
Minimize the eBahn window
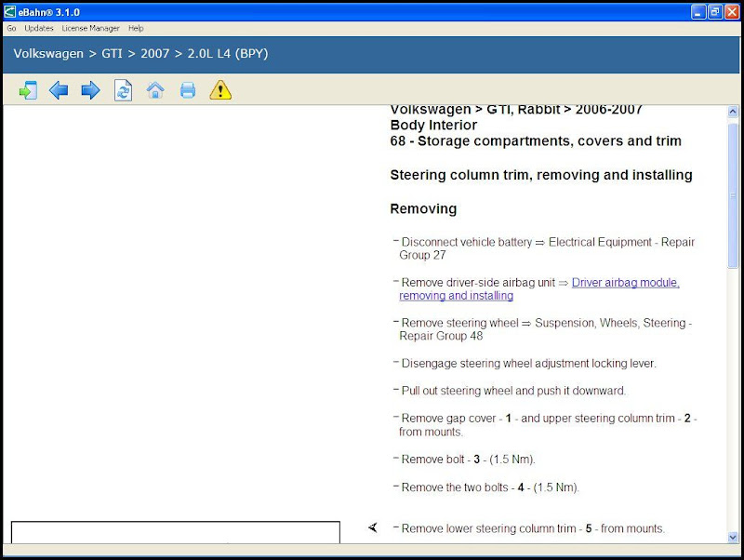coord(698,12)
